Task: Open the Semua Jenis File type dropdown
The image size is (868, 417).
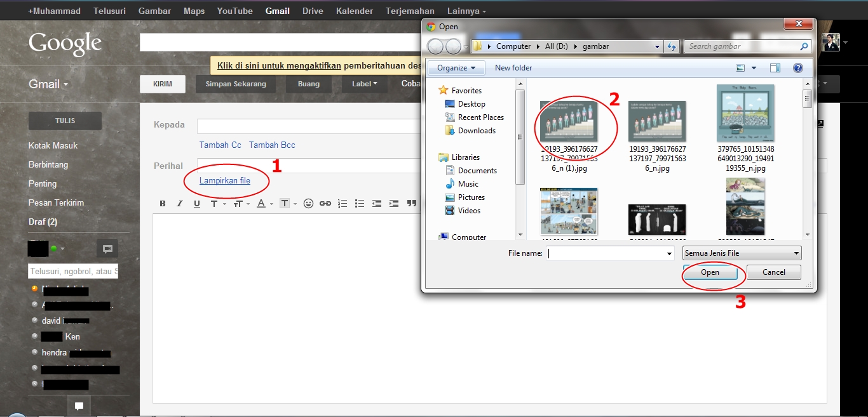Action: (x=741, y=253)
